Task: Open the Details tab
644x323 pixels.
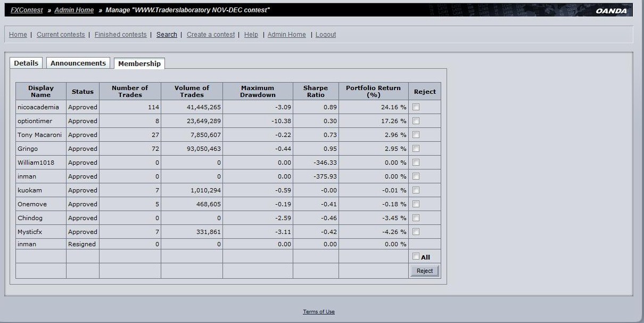Action: tap(26, 63)
